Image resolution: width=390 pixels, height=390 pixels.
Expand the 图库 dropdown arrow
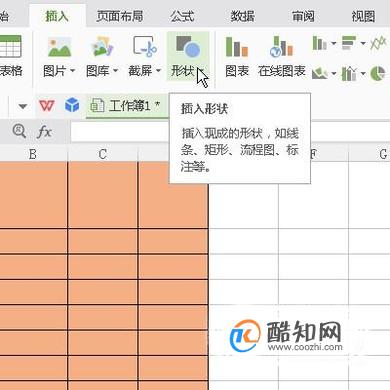click(115, 71)
